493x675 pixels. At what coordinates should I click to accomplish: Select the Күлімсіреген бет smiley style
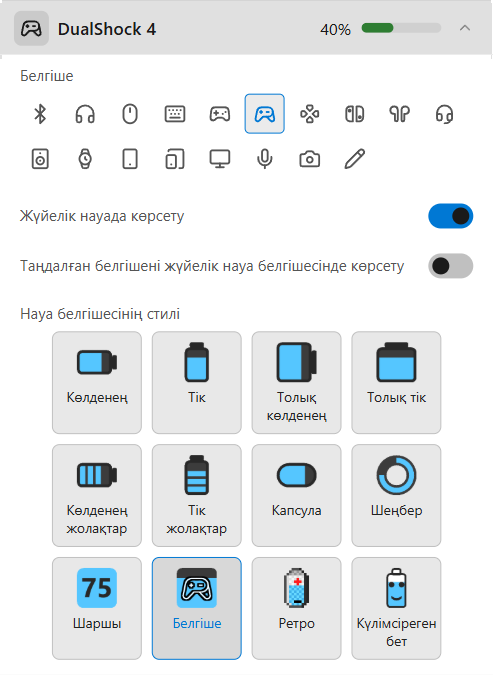click(x=397, y=608)
